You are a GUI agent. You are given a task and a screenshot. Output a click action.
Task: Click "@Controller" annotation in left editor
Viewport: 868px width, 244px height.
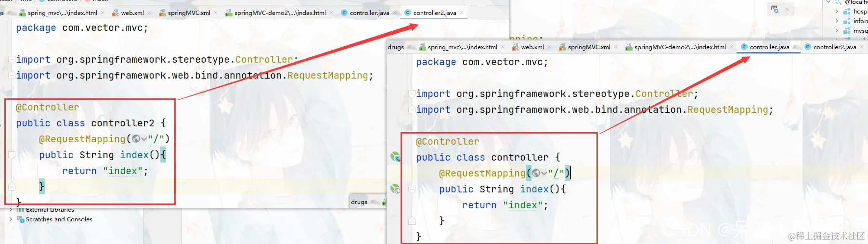click(48, 107)
